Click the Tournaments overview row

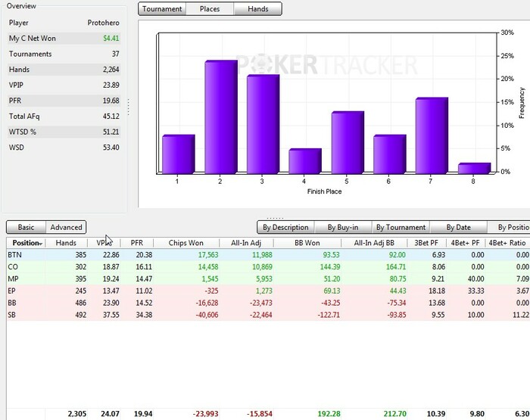64,54
